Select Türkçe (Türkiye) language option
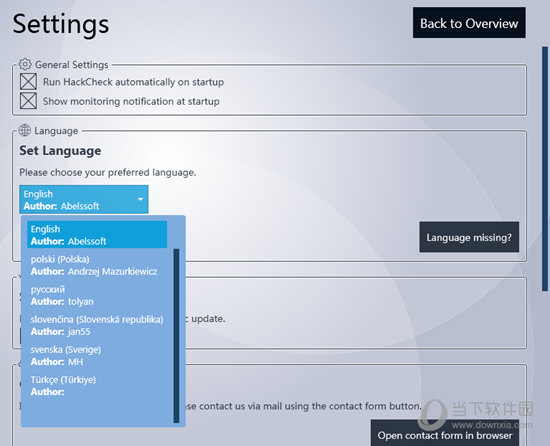 click(x=97, y=386)
